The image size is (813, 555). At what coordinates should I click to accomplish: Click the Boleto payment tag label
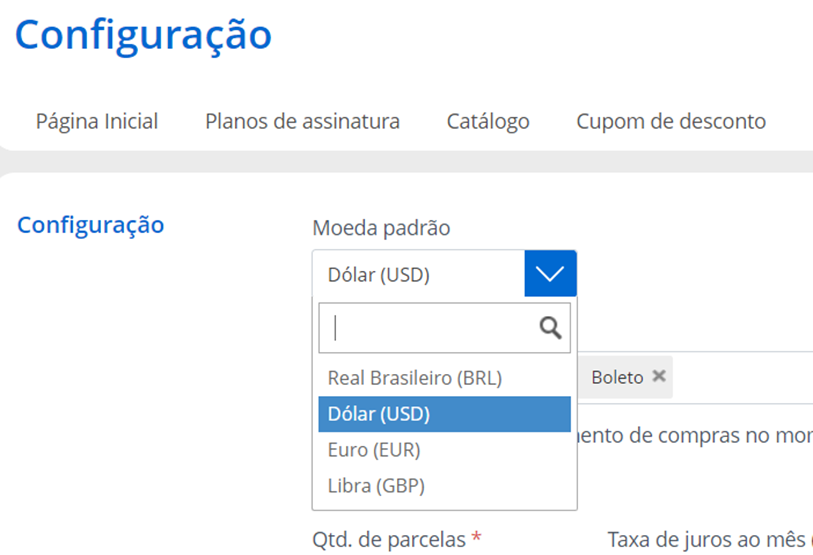pos(617,378)
